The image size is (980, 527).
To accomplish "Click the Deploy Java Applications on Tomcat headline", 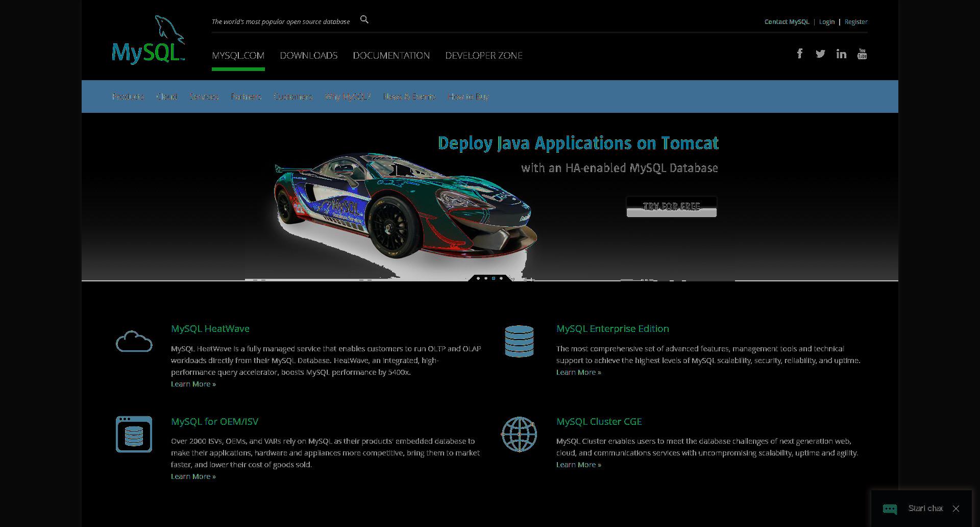I will [x=578, y=143].
